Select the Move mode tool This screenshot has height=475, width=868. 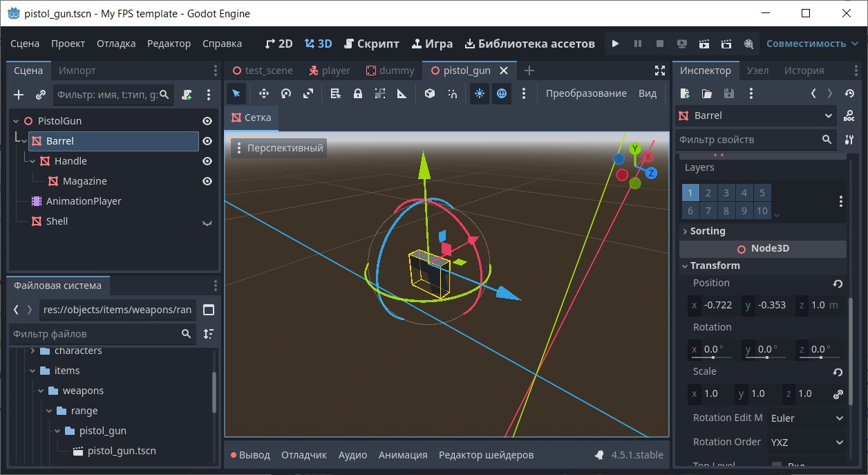(x=263, y=93)
